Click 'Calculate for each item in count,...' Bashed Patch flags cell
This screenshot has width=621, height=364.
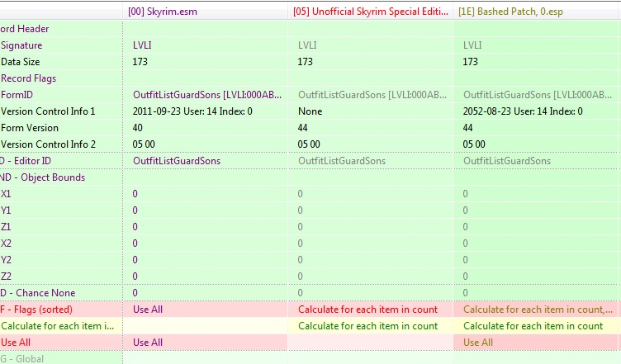538,310
